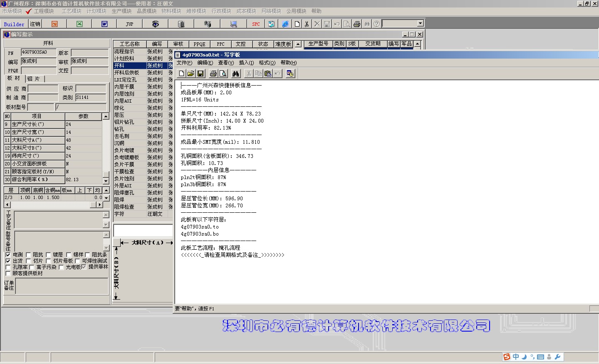Click the 订单备注 text area

(x=62, y=286)
